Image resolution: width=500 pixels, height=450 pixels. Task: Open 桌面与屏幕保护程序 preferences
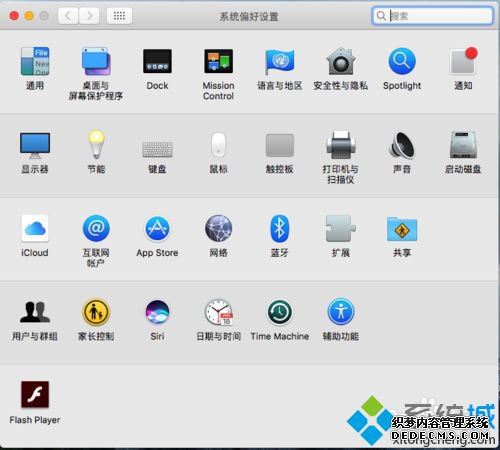tap(96, 62)
